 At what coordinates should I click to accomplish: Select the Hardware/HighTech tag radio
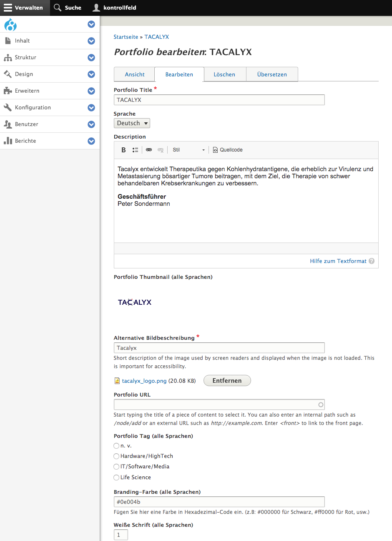click(x=116, y=456)
